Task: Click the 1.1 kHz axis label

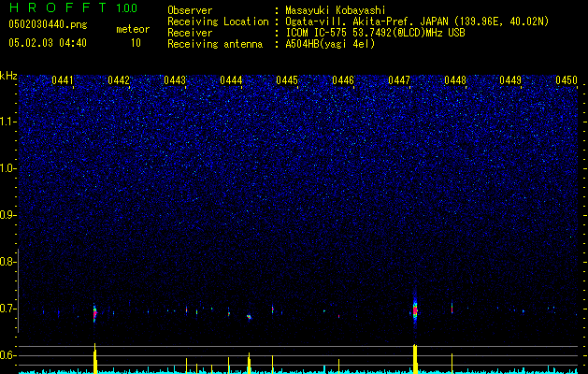Action: click(x=7, y=122)
